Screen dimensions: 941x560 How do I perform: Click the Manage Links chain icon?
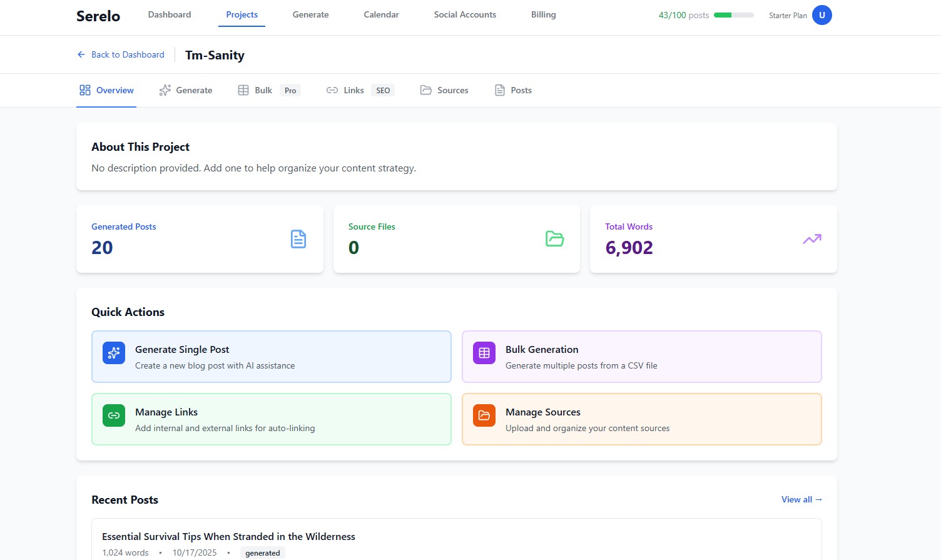113,415
